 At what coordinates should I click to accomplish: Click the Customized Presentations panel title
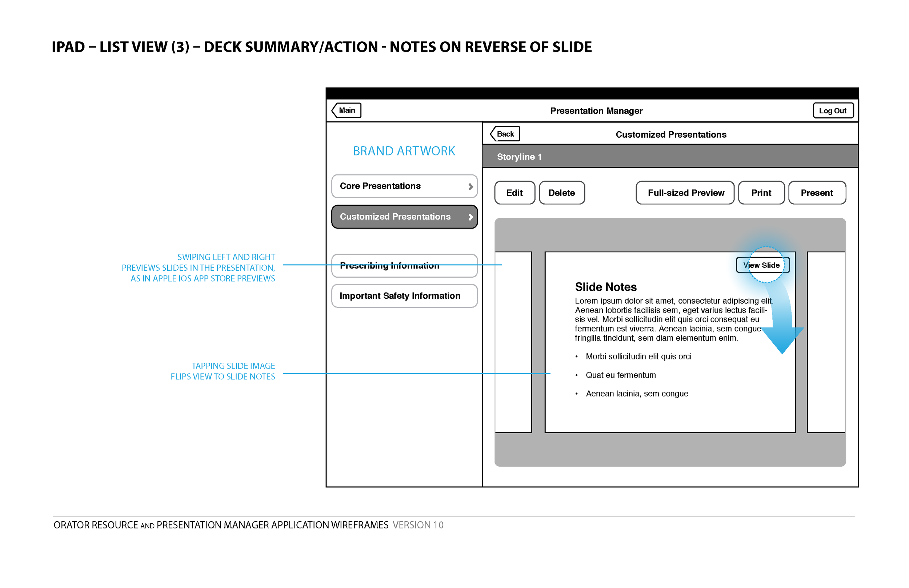(671, 135)
